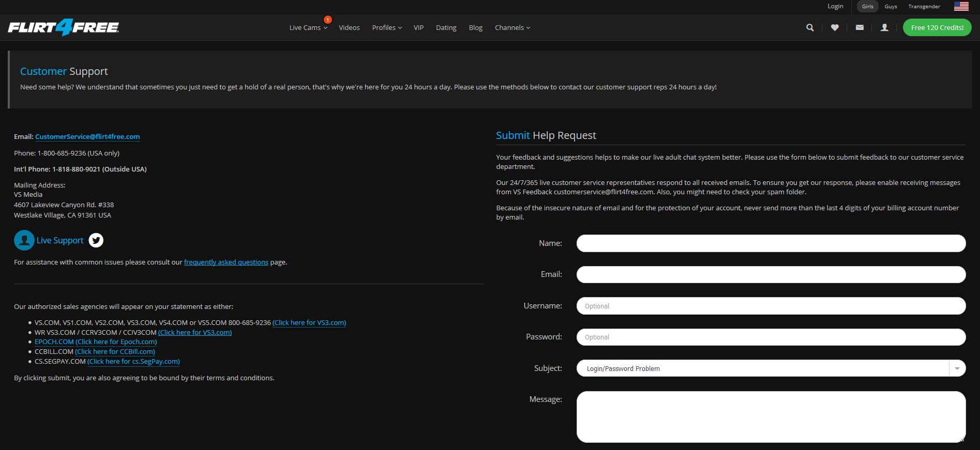The height and width of the screenshot is (450, 980).
Task: Click the Live Cams notification badge
Action: (x=327, y=20)
